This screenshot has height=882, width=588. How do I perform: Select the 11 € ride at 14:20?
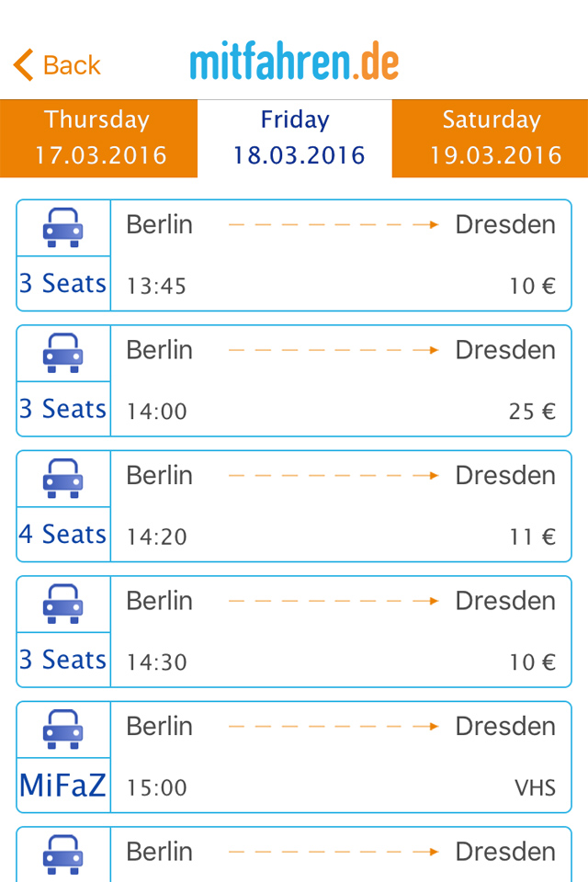click(340, 506)
